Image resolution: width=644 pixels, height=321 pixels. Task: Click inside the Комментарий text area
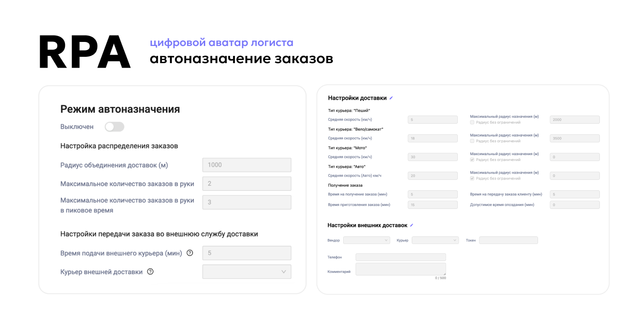(400, 269)
